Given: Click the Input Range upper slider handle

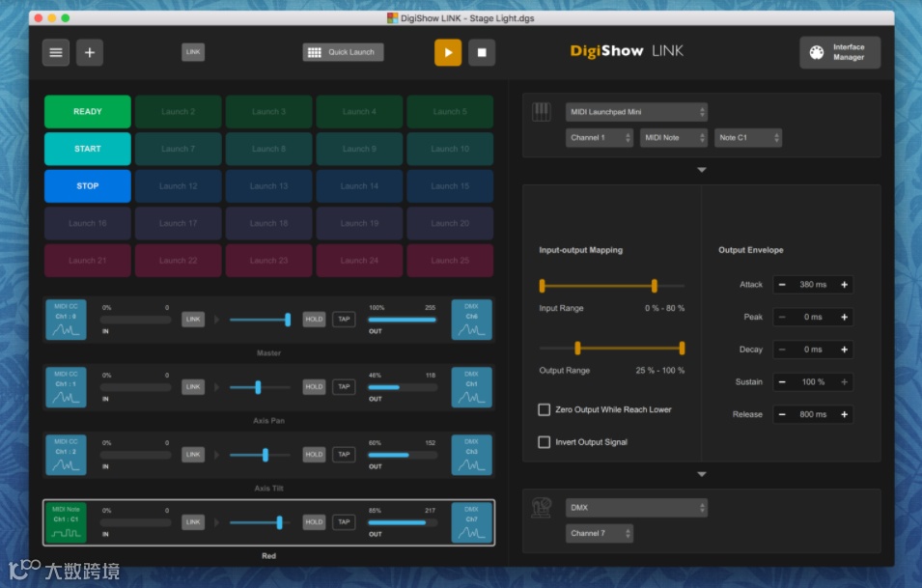Looking at the screenshot, I should [654, 286].
